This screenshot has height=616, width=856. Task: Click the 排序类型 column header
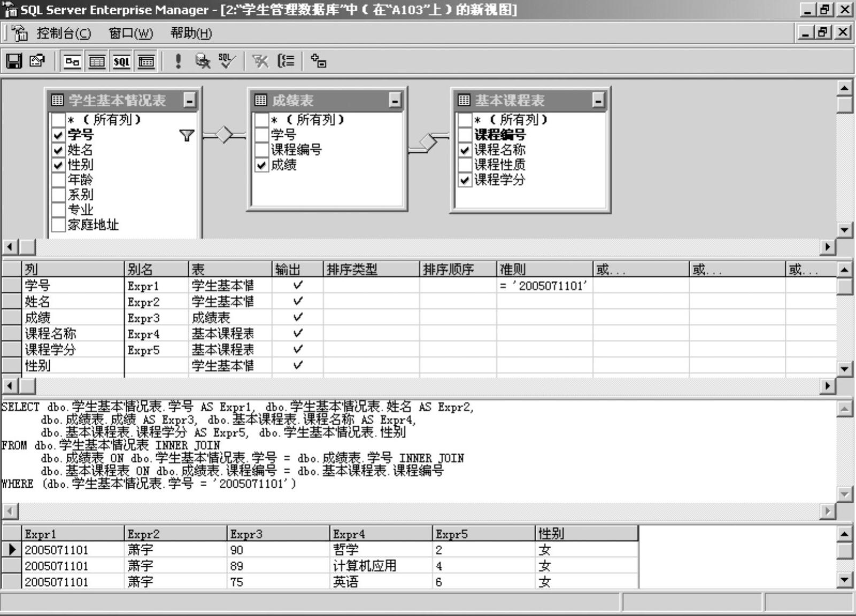(x=371, y=269)
